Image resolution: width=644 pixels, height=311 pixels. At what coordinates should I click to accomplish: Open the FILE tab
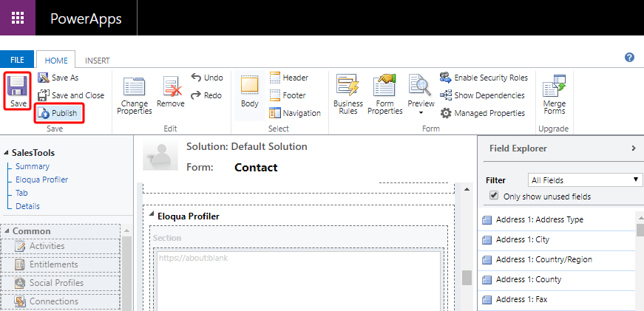tap(17, 61)
